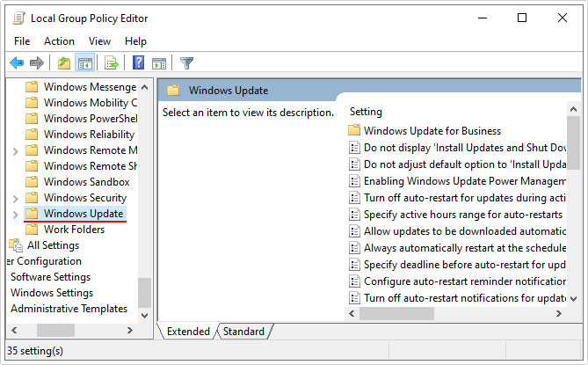Select 'Turn off auto-restart notifications' policy
The height and width of the screenshot is (365, 588).
(465, 298)
